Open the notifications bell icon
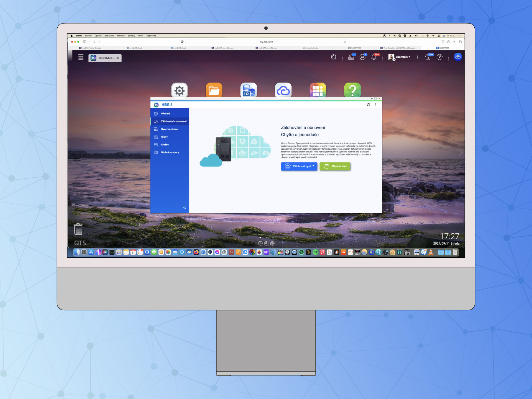 (x=374, y=57)
